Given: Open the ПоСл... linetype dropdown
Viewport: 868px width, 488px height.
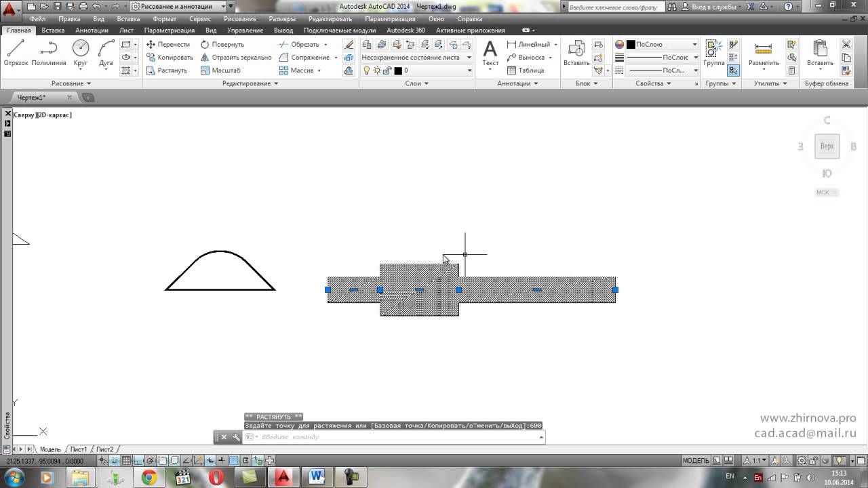Looking at the screenshot, I should 661,70.
